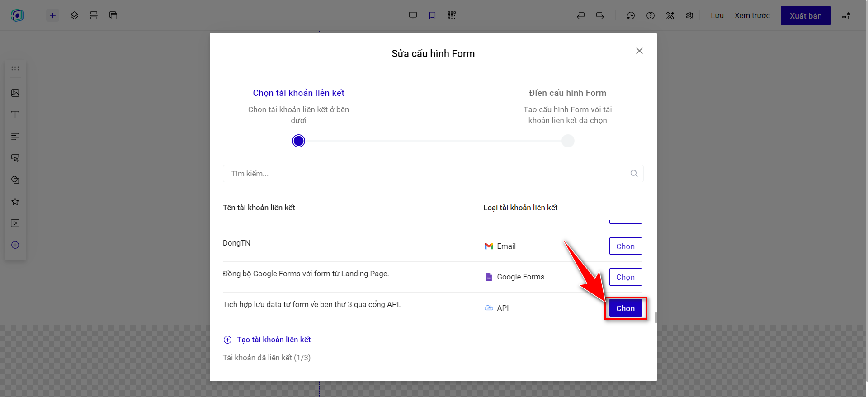Select the text tool in sidebar
Viewport: 868px width, 397px height.
tap(15, 114)
